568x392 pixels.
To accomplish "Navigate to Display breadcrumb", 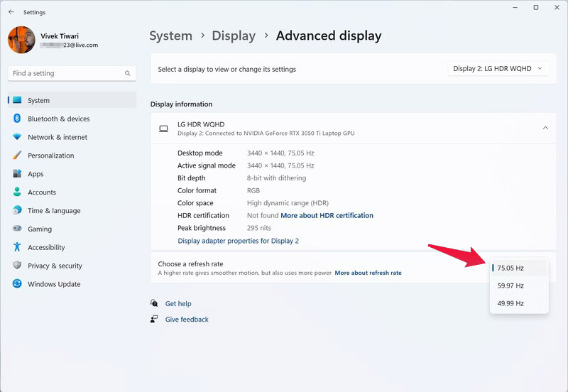I will (x=234, y=36).
